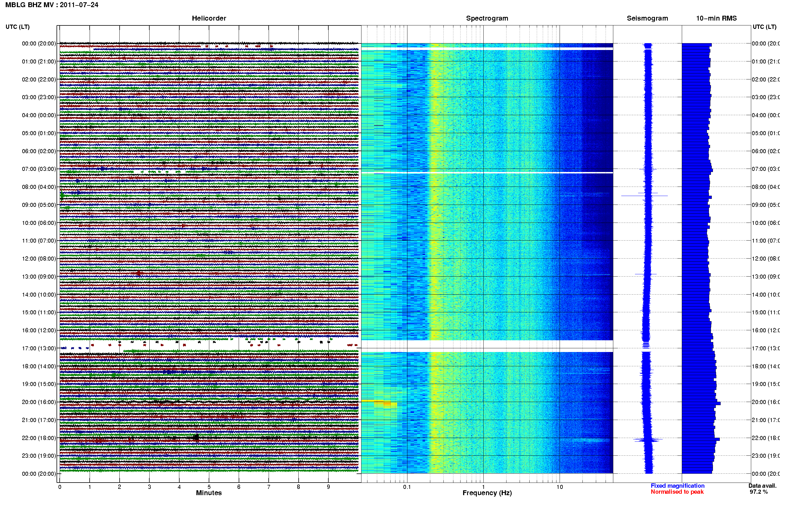Click the '0.1' frequency tick label
This screenshot has width=812, height=508.
[407, 487]
